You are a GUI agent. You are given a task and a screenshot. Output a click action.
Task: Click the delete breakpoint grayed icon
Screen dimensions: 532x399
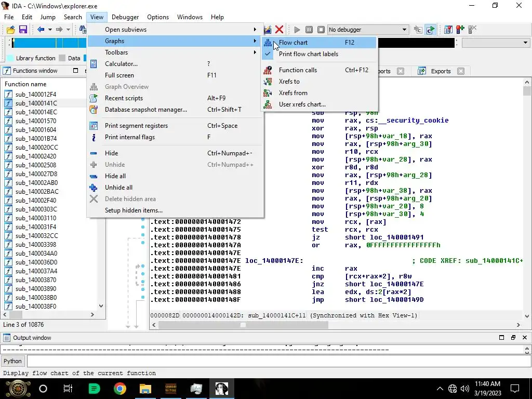[x=472, y=30]
